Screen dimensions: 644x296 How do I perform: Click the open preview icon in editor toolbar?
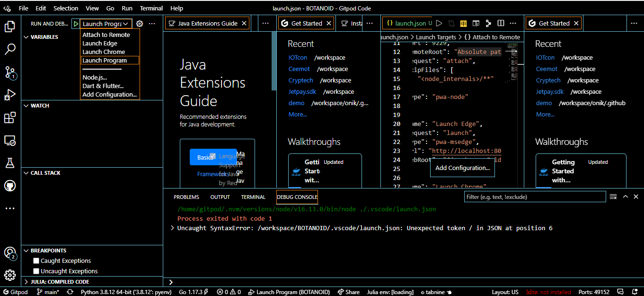[x=476, y=23]
